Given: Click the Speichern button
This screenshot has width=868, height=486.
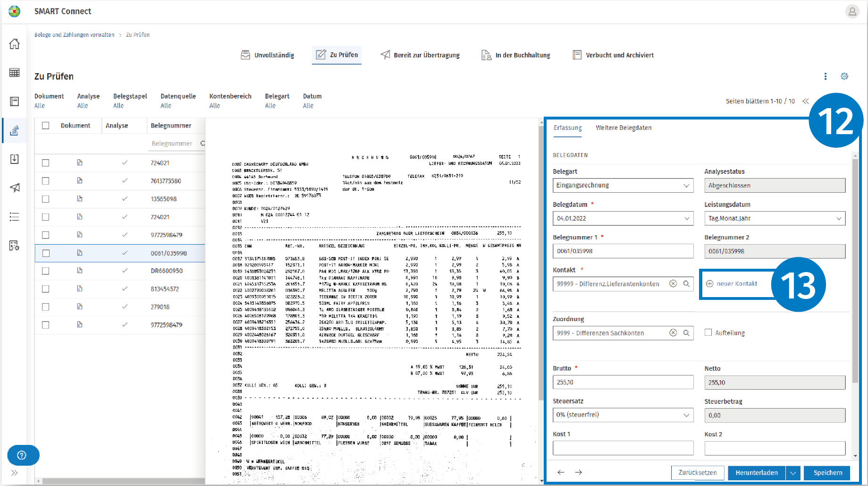Looking at the screenshot, I should pyautogui.click(x=827, y=473).
